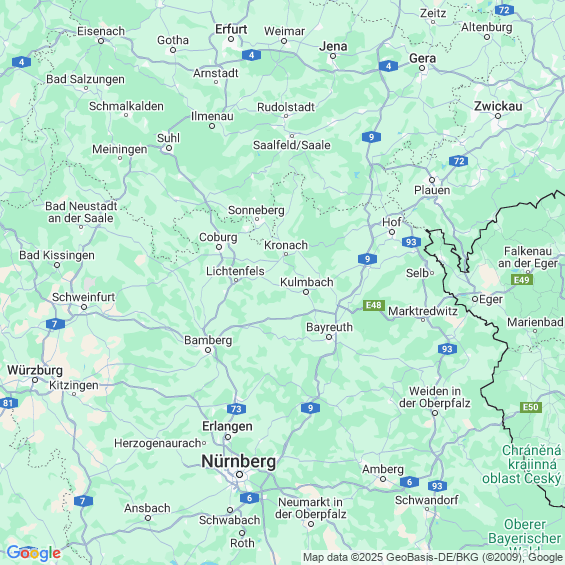Image resolution: width=565 pixels, height=565 pixels.
Task: Click the E49 route shield near Falkenau
Action: tap(522, 280)
